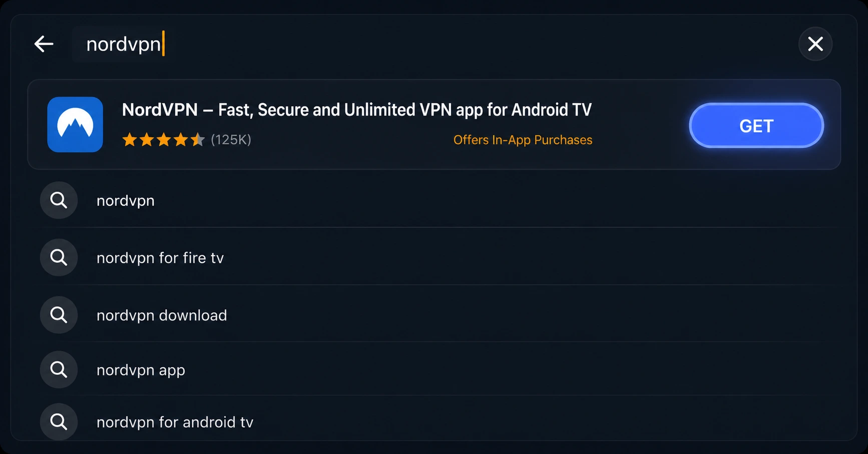Click the star rating of NordVPN
868x454 pixels.
[163, 140]
